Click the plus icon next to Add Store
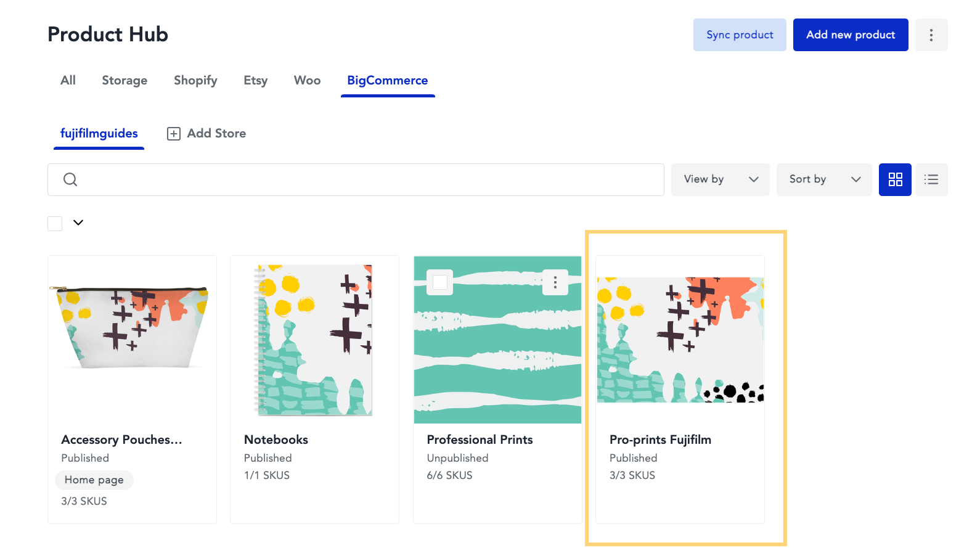 174,134
